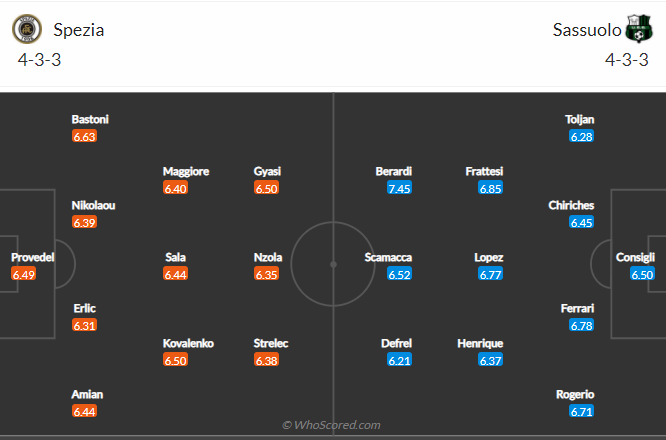Click the Rogerio player label
Screen dimensions: 666x440
point(575,394)
